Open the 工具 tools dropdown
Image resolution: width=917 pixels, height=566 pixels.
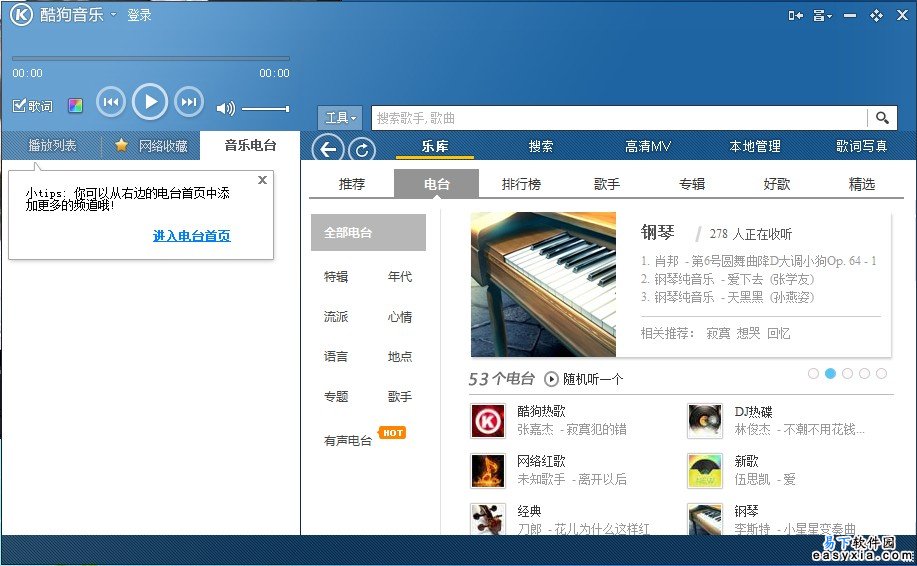[340, 118]
